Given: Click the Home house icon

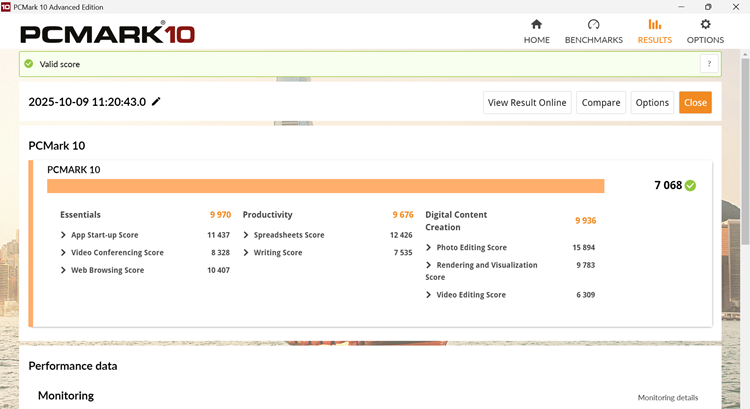Looking at the screenshot, I should (x=536, y=24).
